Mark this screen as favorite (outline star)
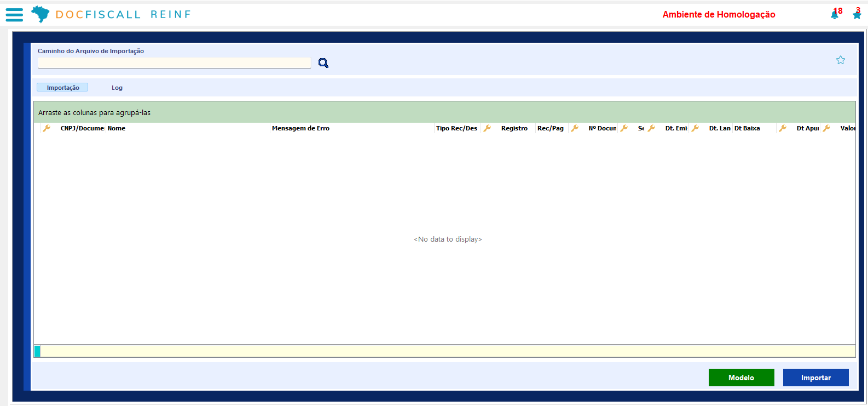The image size is (868, 406). 841,60
